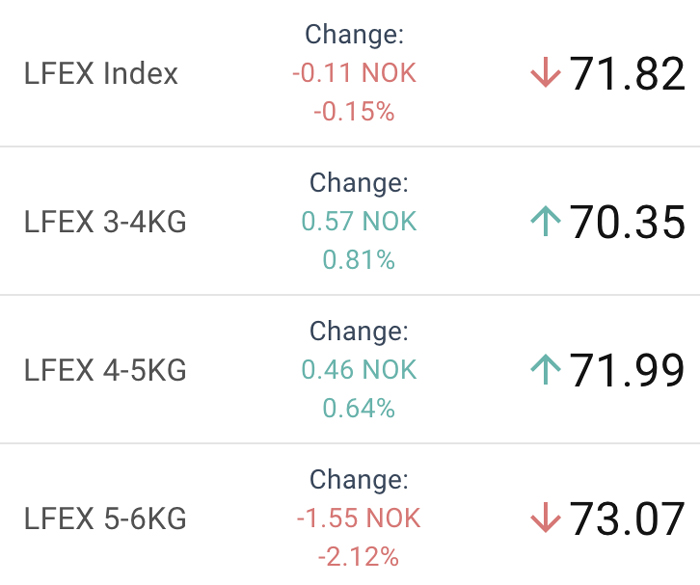Viewport: 700px width, 585px height.
Task: Click the -2.12% percentage change
Action: 359,556
